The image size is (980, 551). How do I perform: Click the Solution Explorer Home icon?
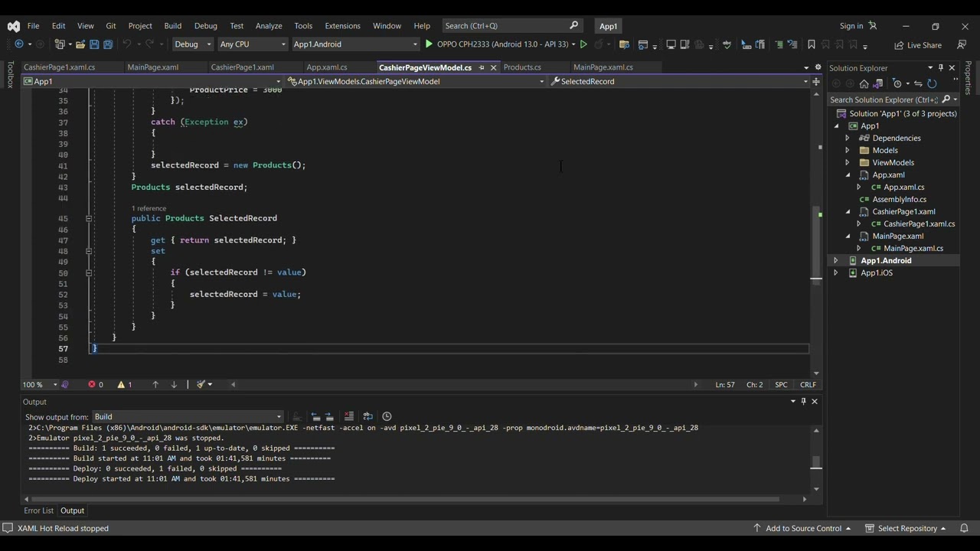click(864, 83)
